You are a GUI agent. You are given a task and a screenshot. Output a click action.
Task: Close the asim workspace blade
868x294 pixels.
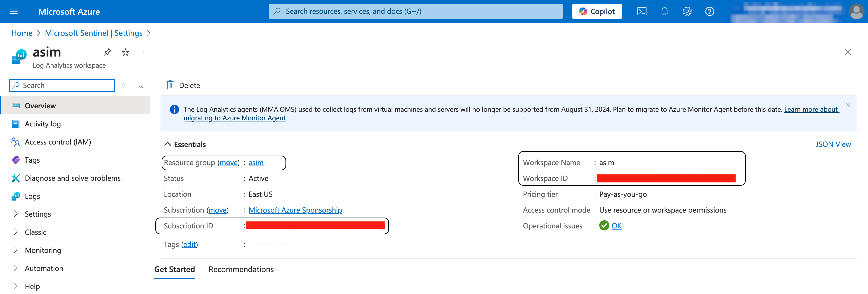tap(847, 52)
